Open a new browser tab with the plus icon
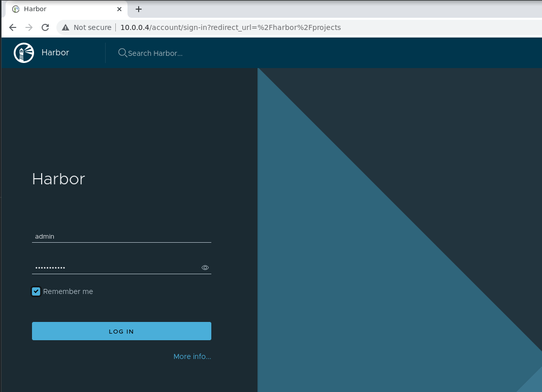Screen dimensions: 542x392 click(139, 9)
